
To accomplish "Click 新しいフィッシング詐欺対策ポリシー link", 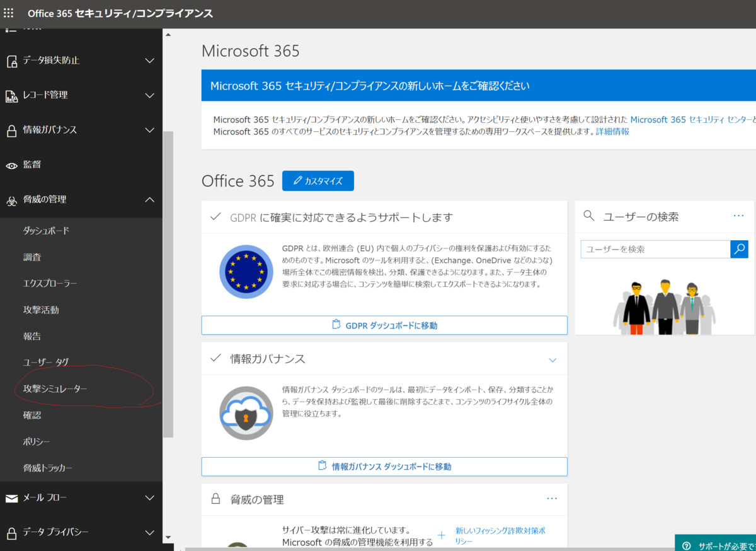I will [x=500, y=536].
